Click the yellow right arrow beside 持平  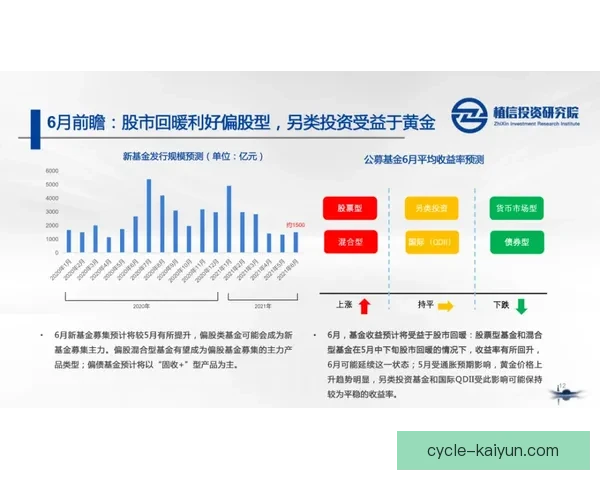point(445,306)
